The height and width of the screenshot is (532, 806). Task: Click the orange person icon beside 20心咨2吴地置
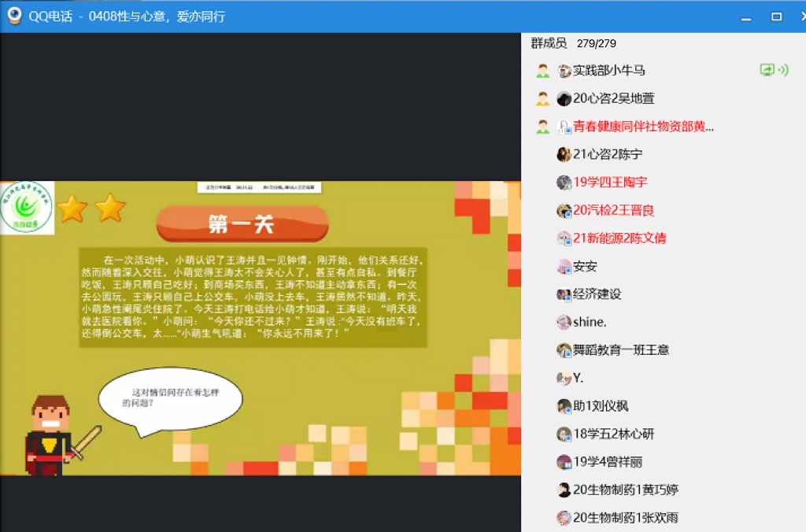542,99
